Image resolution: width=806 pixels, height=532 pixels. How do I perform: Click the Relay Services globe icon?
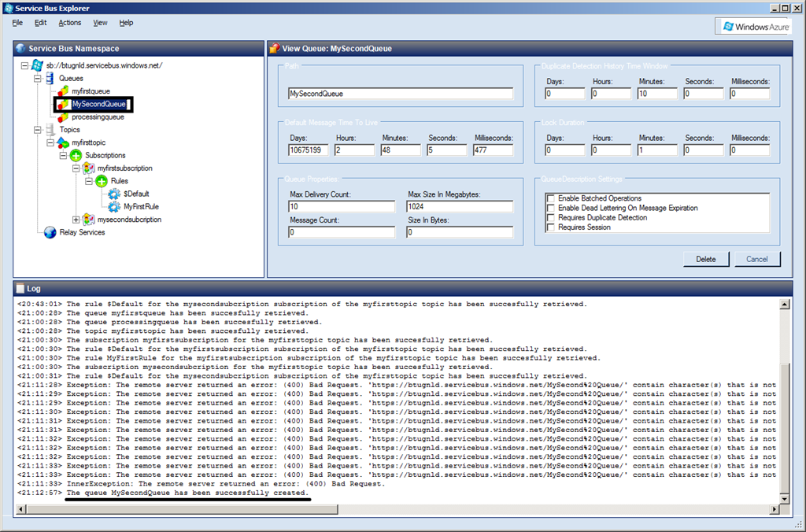[x=50, y=232]
